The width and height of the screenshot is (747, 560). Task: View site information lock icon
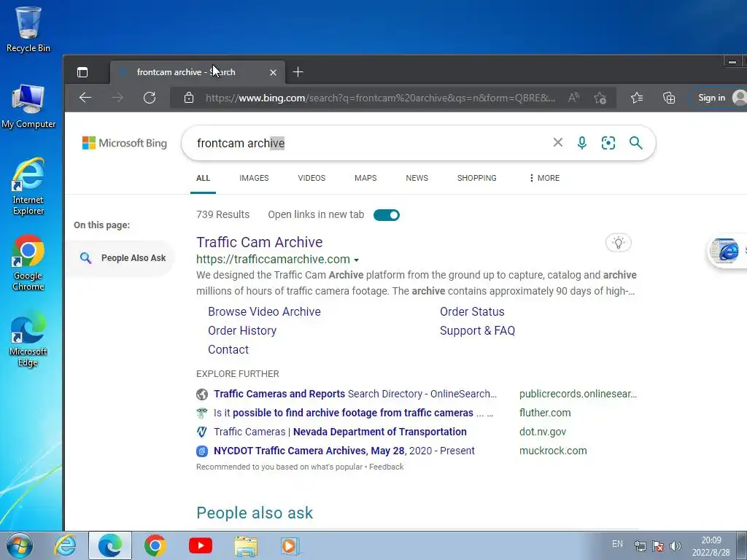pyautogui.click(x=189, y=98)
